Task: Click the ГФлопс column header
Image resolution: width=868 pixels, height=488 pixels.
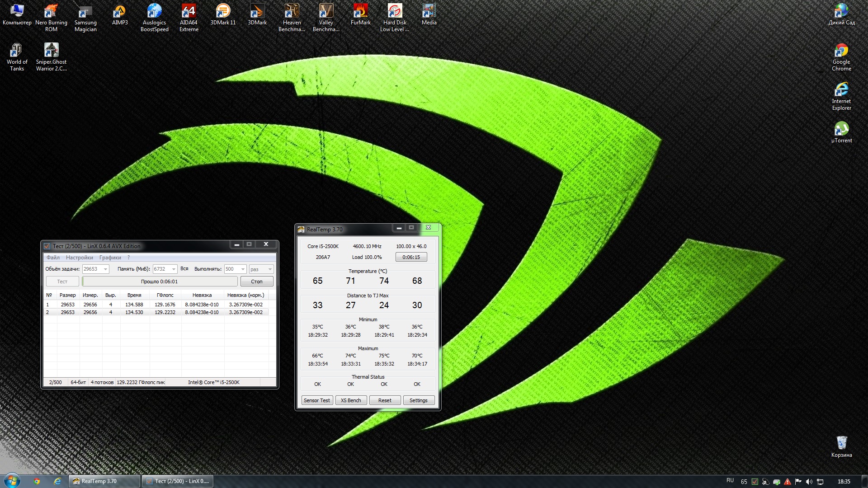Action: pyautogui.click(x=165, y=295)
